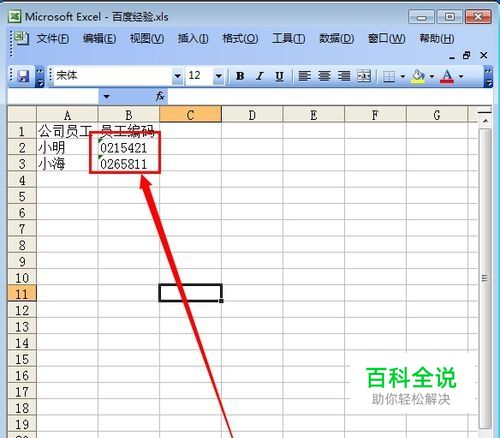Align text left
The width and height of the screenshot is (500, 438).
tap(304, 76)
